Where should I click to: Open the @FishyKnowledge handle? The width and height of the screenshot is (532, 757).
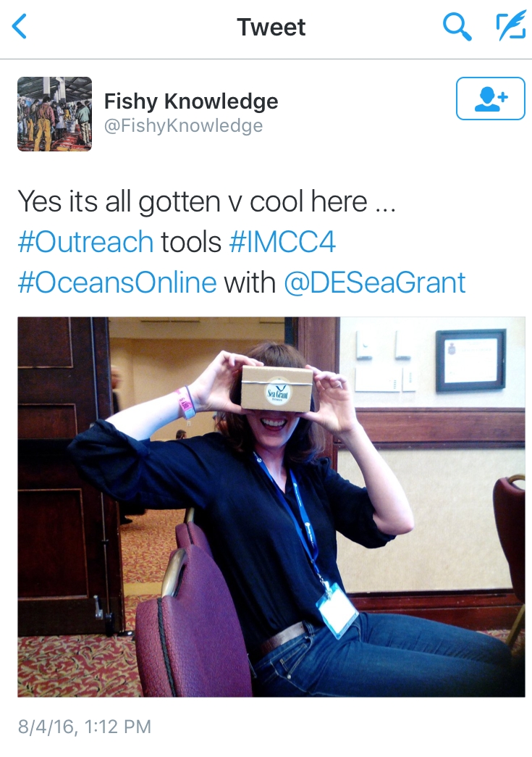coord(183,126)
